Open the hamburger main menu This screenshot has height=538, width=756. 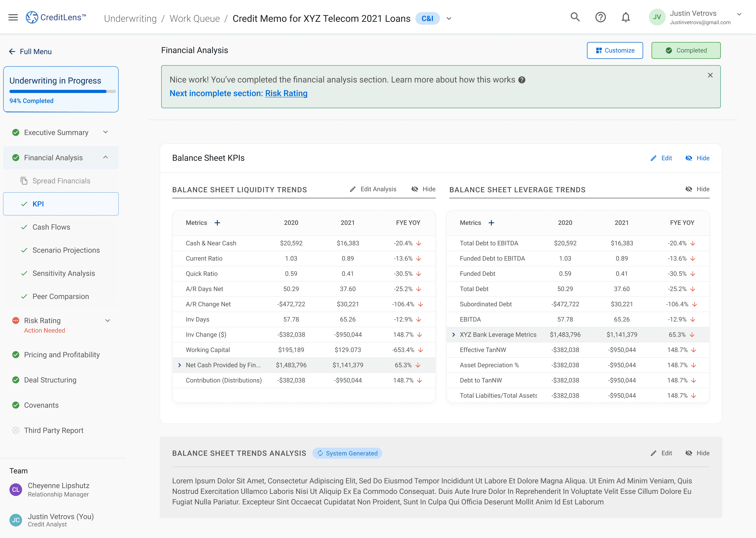(x=13, y=17)
